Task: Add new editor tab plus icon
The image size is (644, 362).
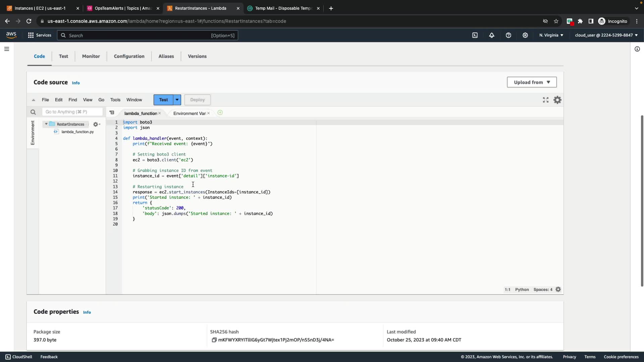Action: click(220, 113)
